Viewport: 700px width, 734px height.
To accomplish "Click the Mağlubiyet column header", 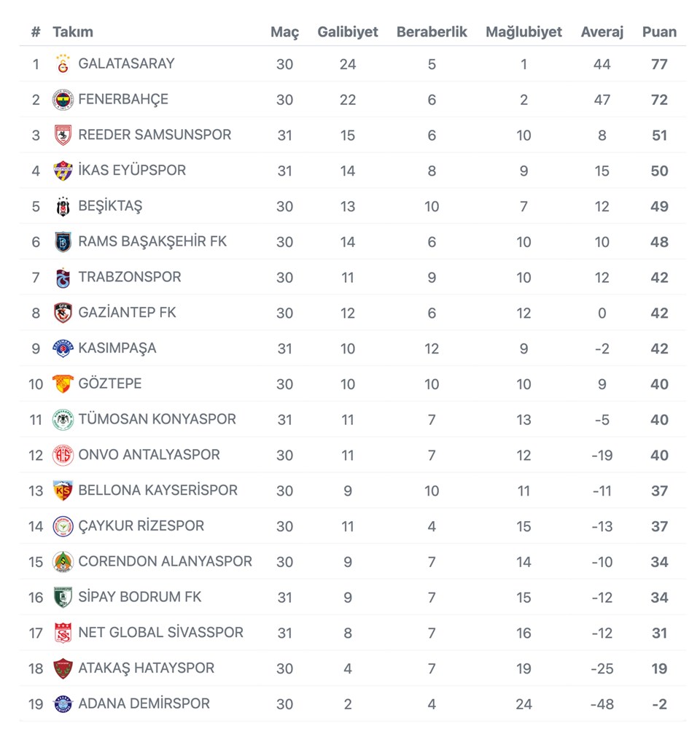I will click(x=524, y=32).
